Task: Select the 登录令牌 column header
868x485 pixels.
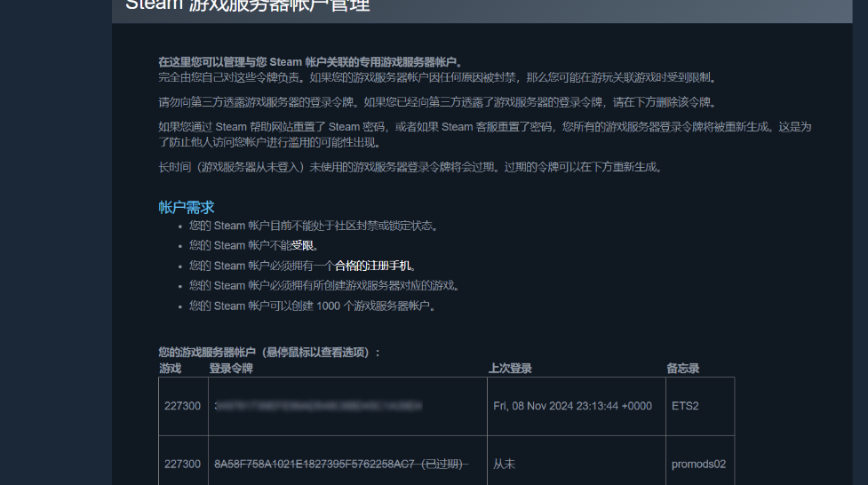Action: coord(231,368)
